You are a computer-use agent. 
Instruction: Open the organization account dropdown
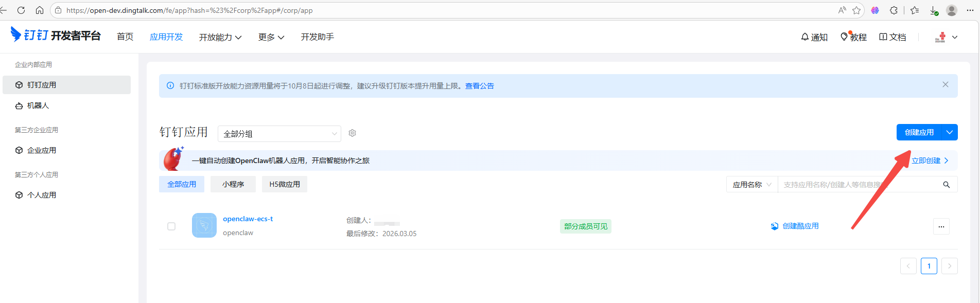pos(946,37)
